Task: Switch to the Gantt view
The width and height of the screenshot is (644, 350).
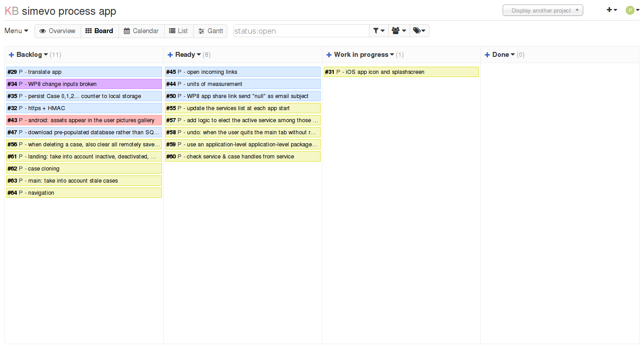Action: click(x=211, y=31)
